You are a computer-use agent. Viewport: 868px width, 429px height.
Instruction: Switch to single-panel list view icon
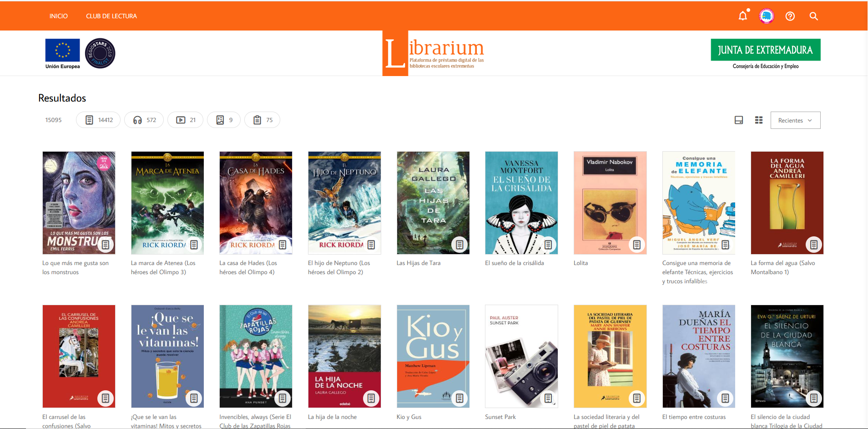pos(739,120)
